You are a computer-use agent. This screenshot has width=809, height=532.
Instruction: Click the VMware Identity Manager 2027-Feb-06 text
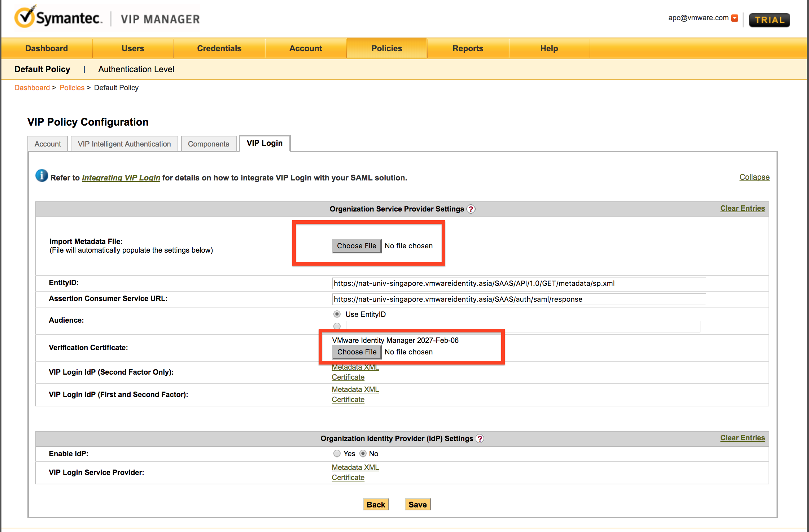(x=395, y=340)
